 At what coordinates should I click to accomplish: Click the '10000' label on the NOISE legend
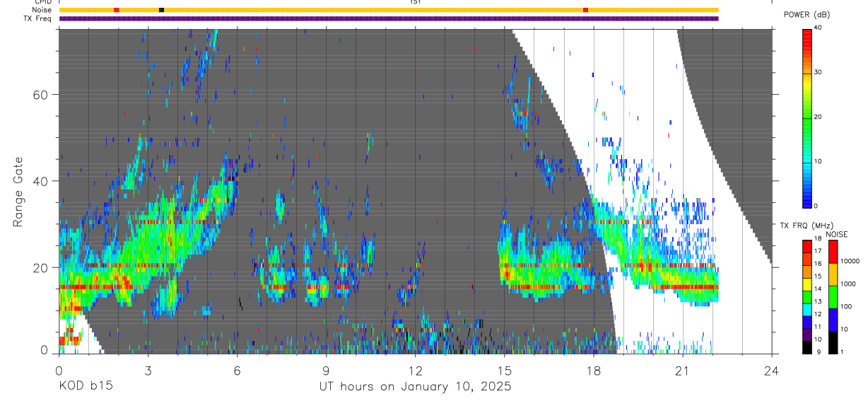tap(850, 261)
